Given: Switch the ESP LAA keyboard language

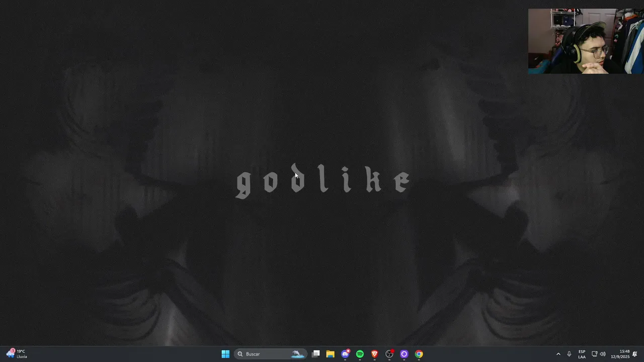Looking at the screenshot, I should point(582,354).
